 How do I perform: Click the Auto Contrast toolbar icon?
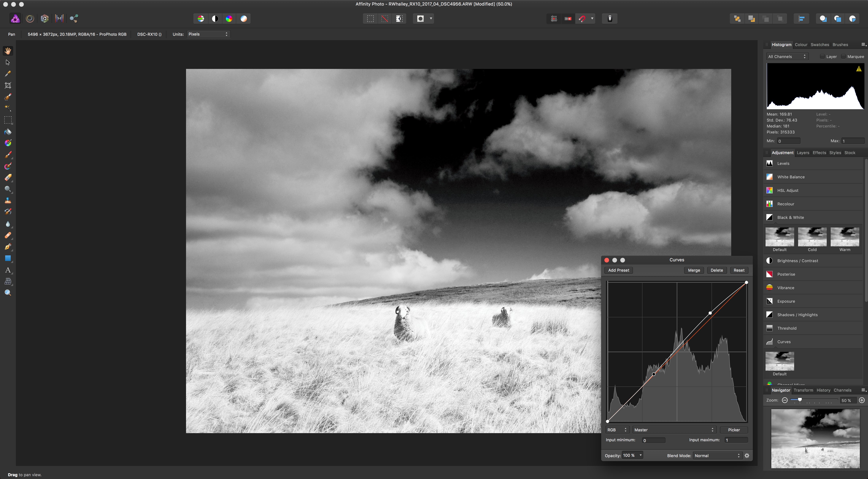coord(215,18)
